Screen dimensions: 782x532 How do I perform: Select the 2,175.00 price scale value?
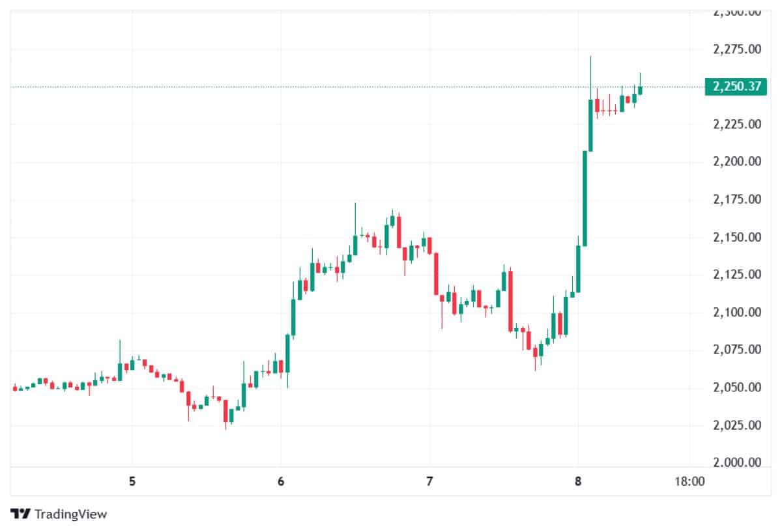pyautogui.click(x=737, y=199)
